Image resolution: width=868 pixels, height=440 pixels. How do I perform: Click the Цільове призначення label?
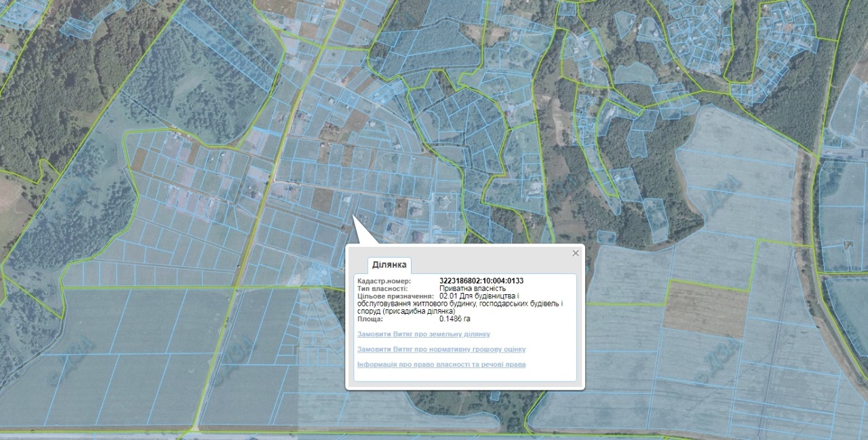coord(395,296)
